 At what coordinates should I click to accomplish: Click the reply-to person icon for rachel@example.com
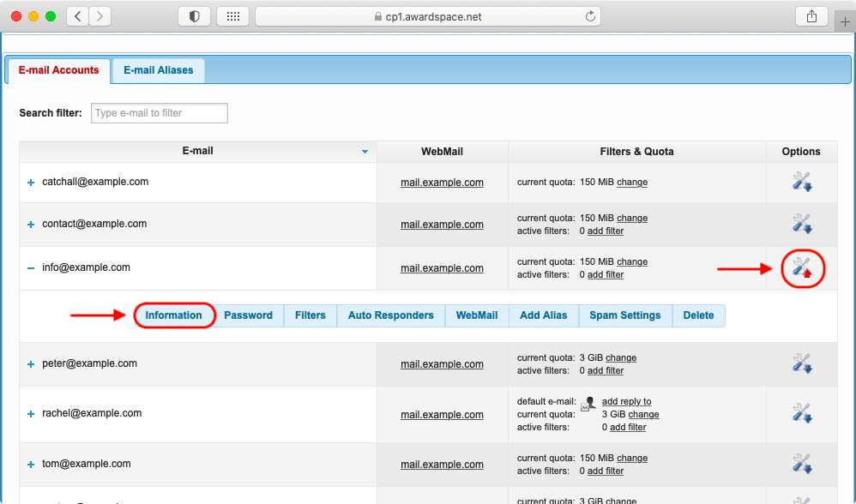(x=589, y=400)
